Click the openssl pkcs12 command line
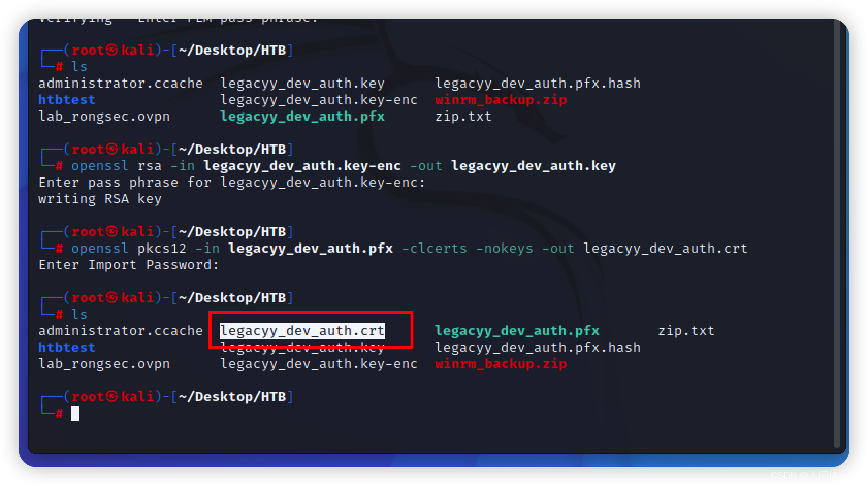 [x=409, y=249]
